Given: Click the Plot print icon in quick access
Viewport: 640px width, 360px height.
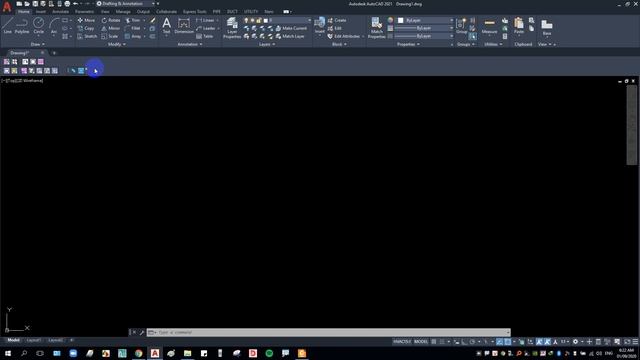Looking at the screenshot, I should [67, 4].
